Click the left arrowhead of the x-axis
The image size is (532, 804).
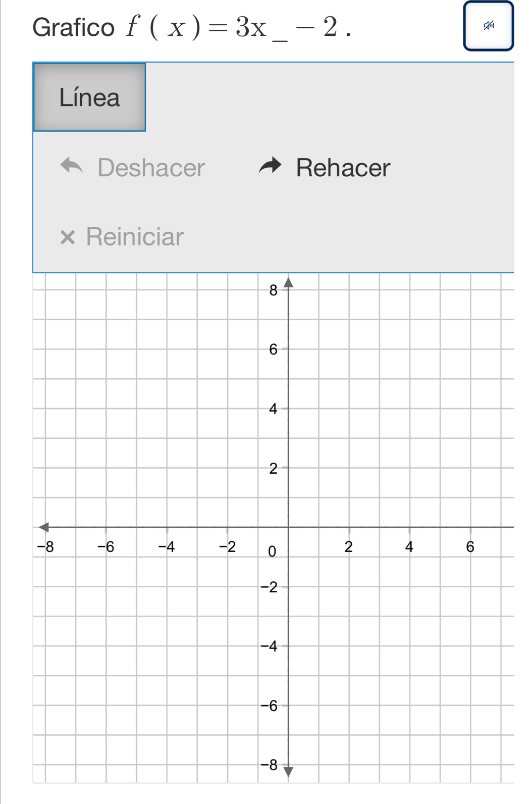pyautogui.click(x=44, y=527)
